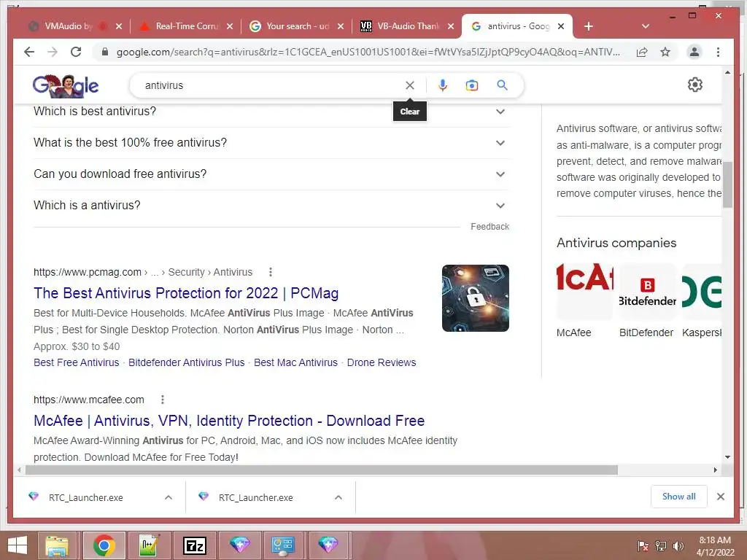Open a new tab with plus button
747x560 pixels.
pyautogui.click(x=589, y=26)
